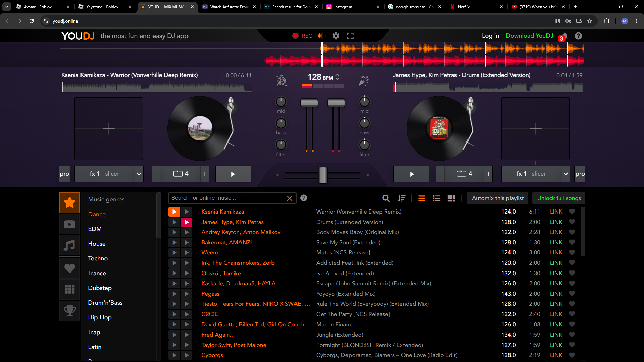Select the House genre
This screenshot has width=644, height=362.
[x=97, y=244]
